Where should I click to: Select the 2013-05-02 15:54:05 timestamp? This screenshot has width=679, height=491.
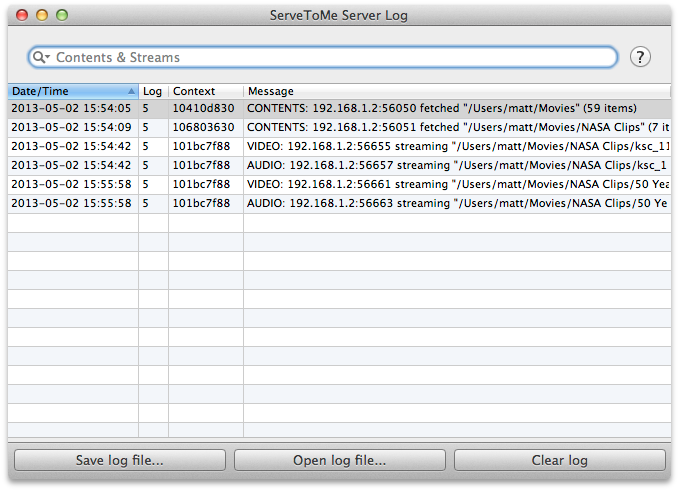click(x=71, y=108)
